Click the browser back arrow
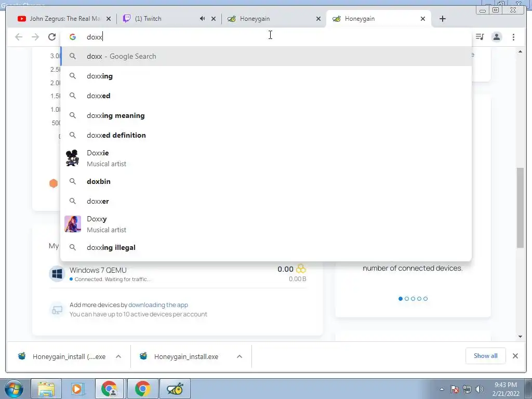 [19, 37]
